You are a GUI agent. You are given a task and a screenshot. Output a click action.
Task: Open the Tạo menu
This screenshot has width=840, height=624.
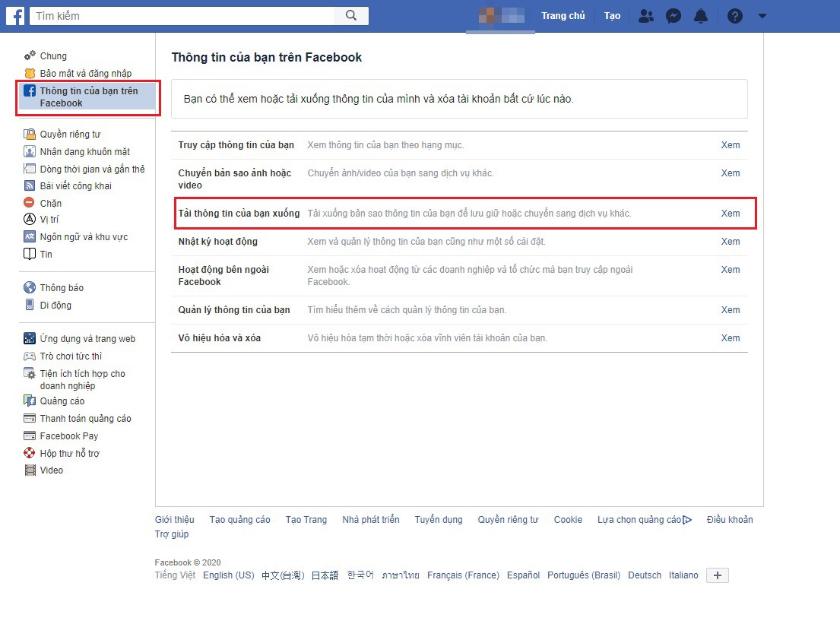612,15
